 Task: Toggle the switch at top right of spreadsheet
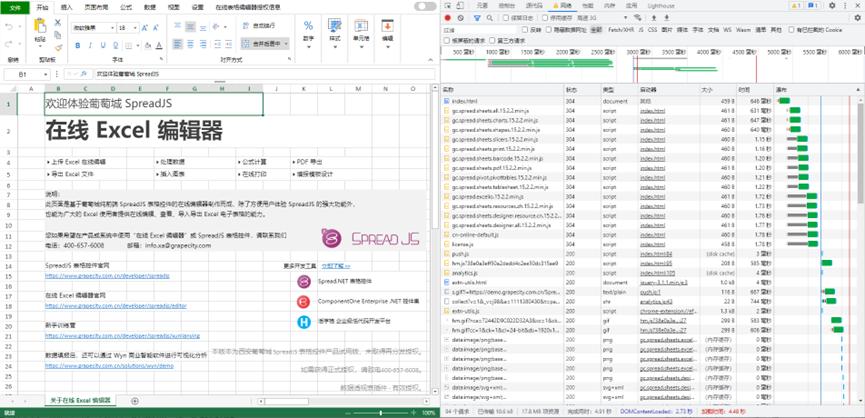point(425,6)
